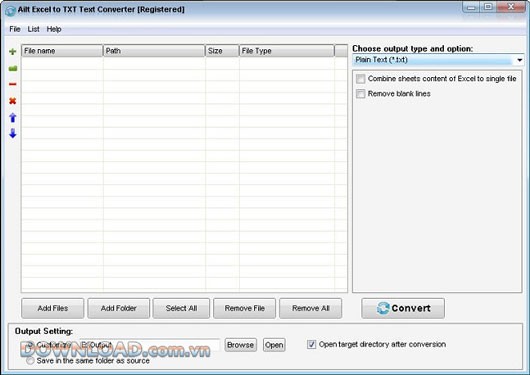Close the converter window
This screenshot has width=530, height=375.
click(x=511, y=7)
